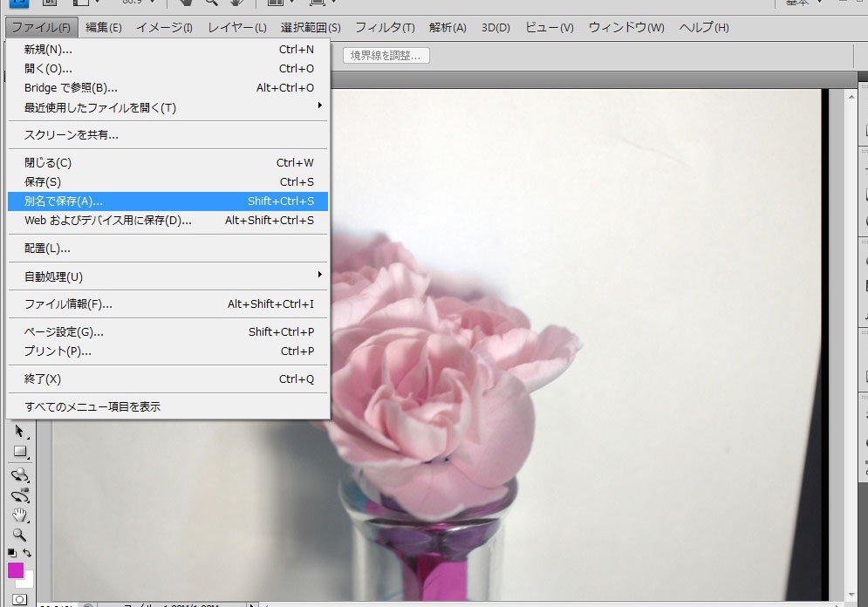Image resolution: width=868 pixels, height=607 pixels.
Task: Reset to default black and white colors
Action: pos(11,553)
